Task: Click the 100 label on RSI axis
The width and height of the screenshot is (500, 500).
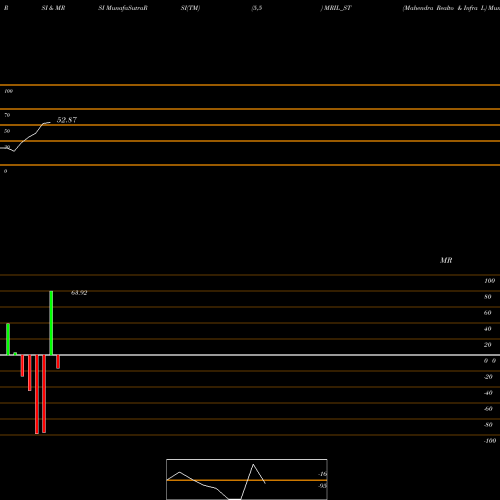Action: tap(9, 91)
